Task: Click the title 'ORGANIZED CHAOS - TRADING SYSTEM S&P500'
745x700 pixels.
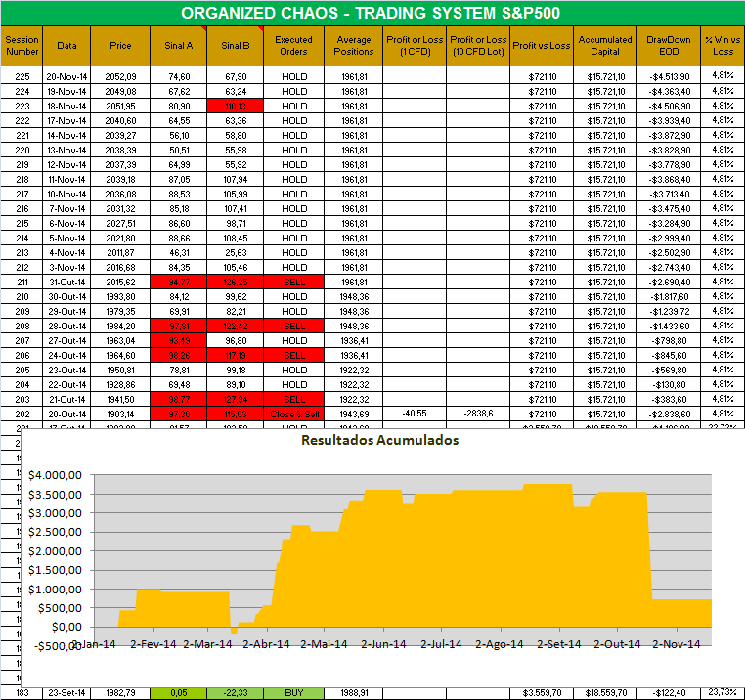Action: pyautogui.click(x=371, y=13)
